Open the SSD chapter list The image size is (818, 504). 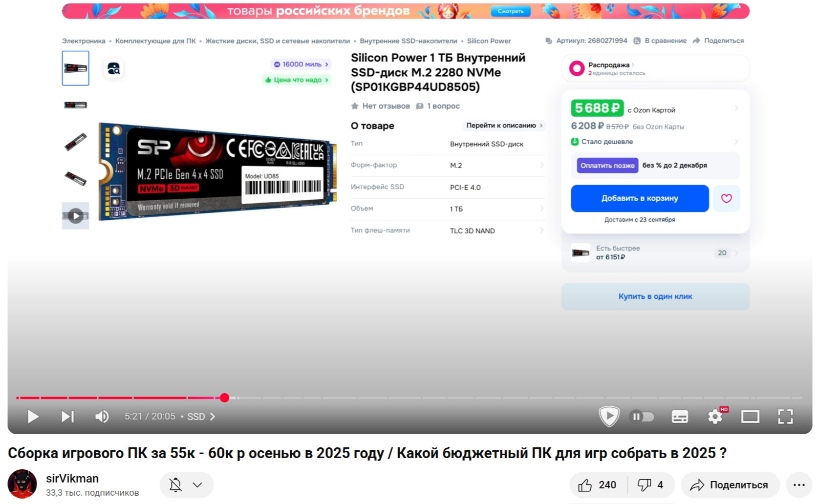[x=201, y=417]
